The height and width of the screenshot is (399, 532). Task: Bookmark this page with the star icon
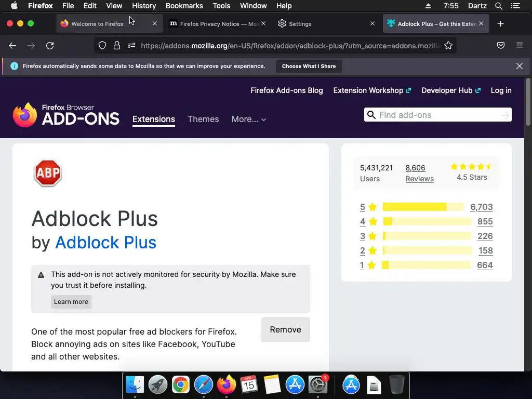tap(448, 46)
